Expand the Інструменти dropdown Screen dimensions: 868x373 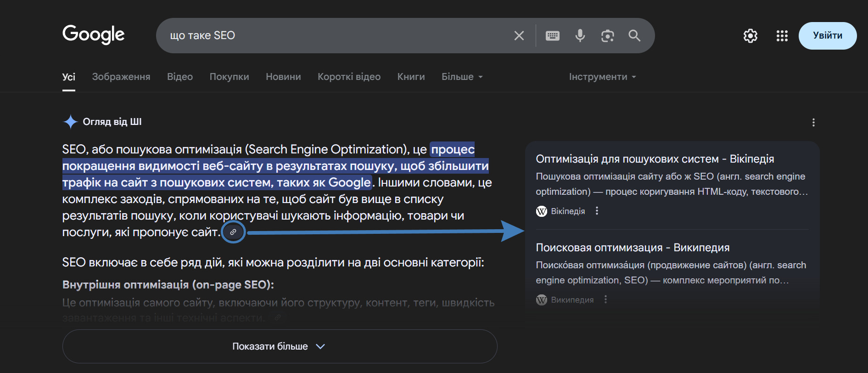[603, 77]
